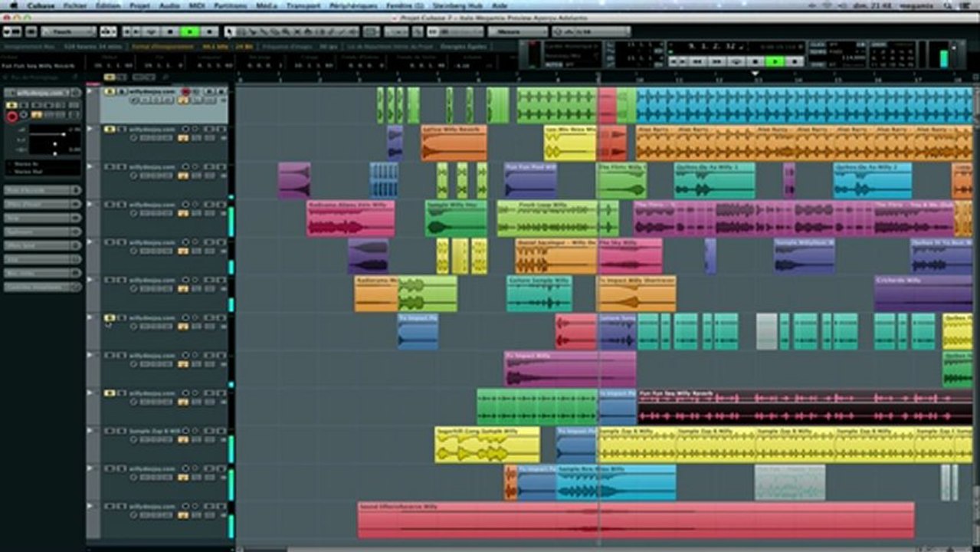Viewport: 980px width, 552px height.
Task: Open Inspector track name section header
Action: click(x=43, y=93)
